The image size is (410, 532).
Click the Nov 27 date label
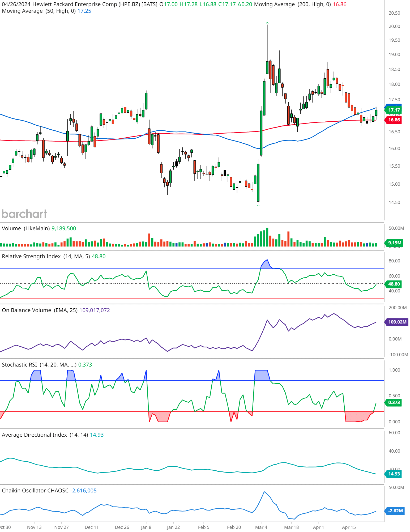click(x=61, y=527)
